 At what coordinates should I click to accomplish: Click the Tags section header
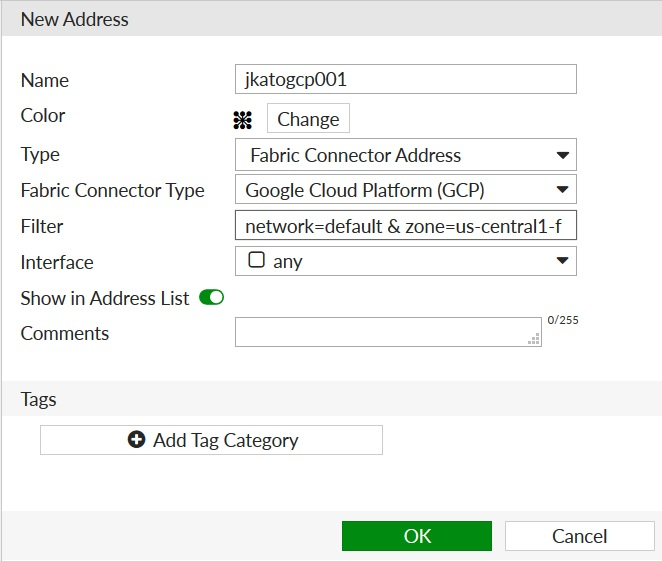39,399
